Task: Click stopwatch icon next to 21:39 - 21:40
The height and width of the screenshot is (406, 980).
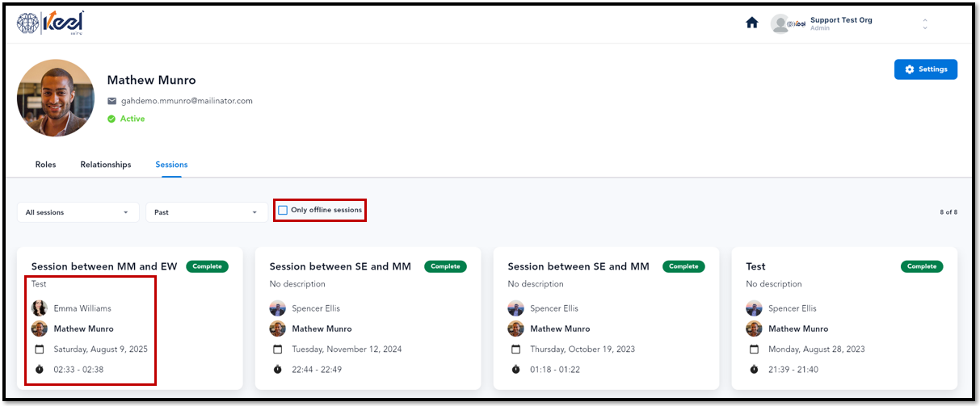Action: point(755,370)
